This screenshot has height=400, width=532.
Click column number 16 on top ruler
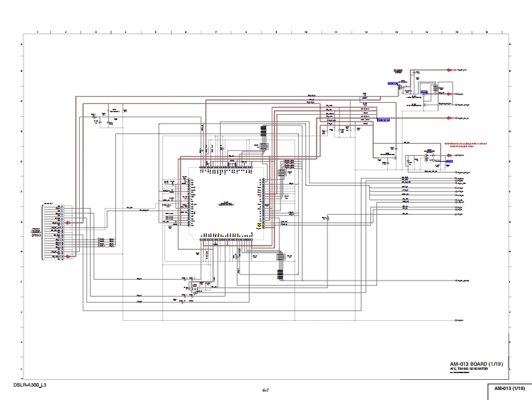pyautogui.click(x=486, y=32)
